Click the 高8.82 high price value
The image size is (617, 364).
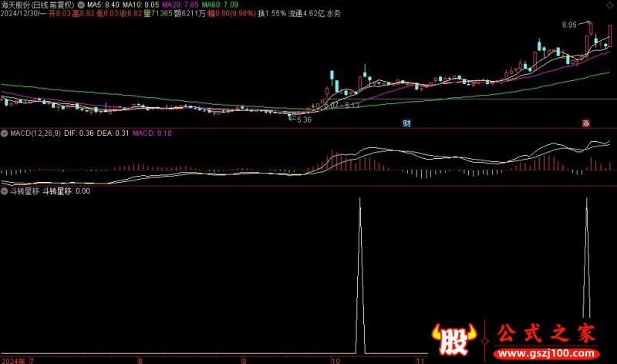click(x=83, y=14)
